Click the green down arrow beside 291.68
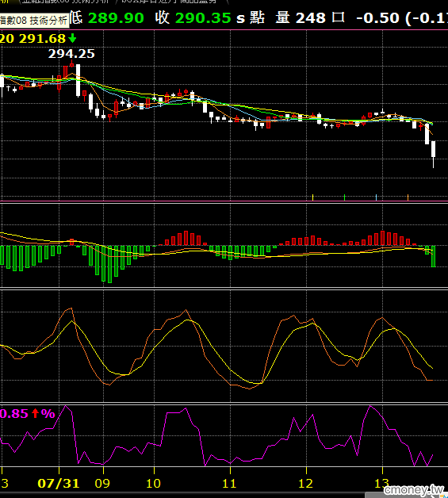The image size is (448, 498). [x=72, y=39]
